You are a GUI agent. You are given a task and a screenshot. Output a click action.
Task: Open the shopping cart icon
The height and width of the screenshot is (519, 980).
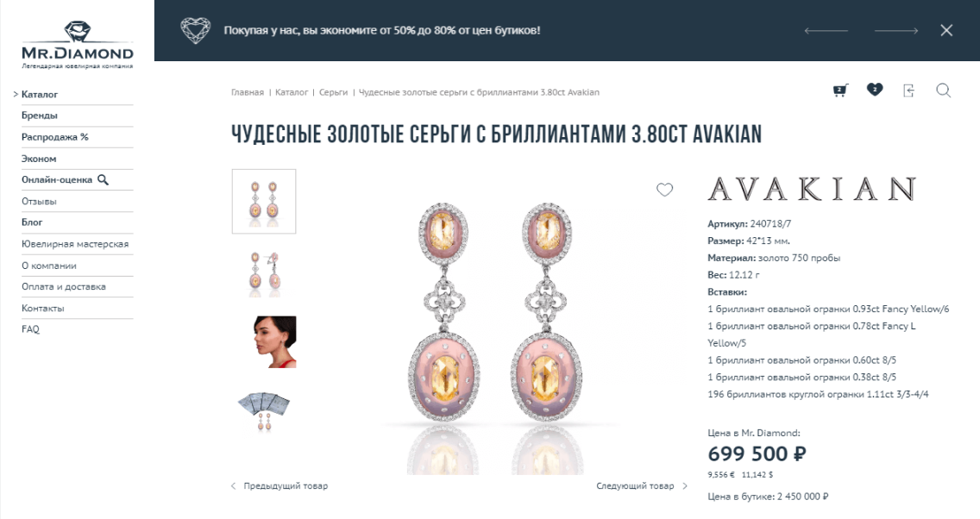click(840, 91)
